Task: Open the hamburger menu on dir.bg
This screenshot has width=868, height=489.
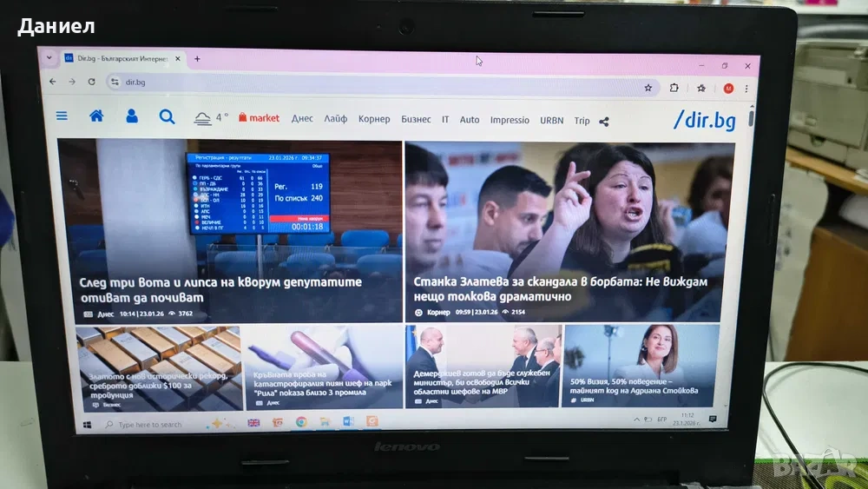Action: pyautogui.click(x=62, y=116)
